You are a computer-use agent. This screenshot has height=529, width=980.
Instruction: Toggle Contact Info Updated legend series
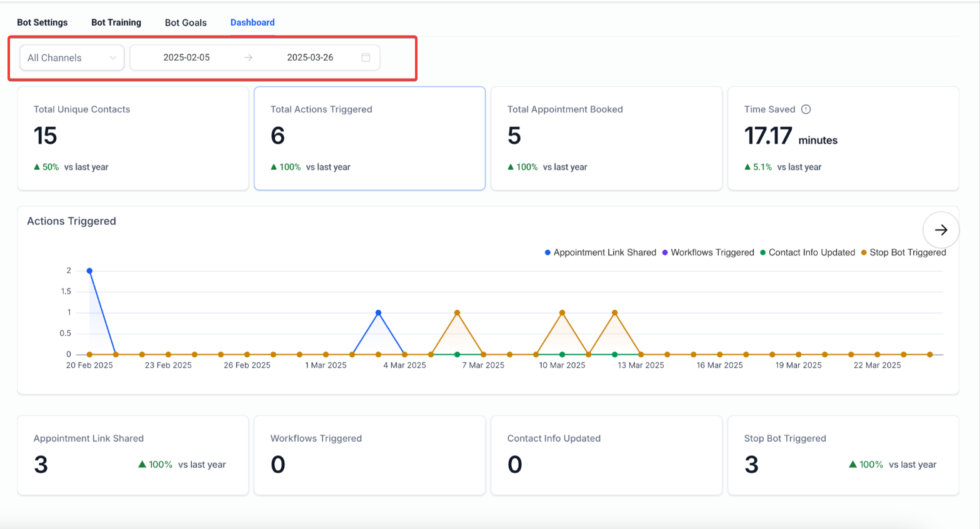pyautogui.click(x=807, y=252)
